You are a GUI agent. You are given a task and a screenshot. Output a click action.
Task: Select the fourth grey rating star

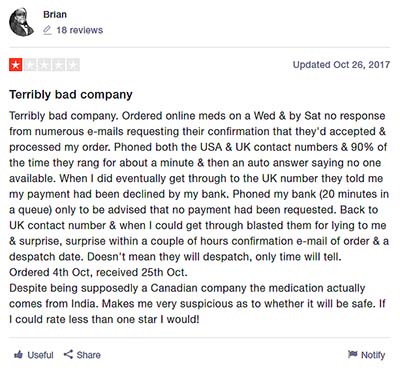coord(59,65)
